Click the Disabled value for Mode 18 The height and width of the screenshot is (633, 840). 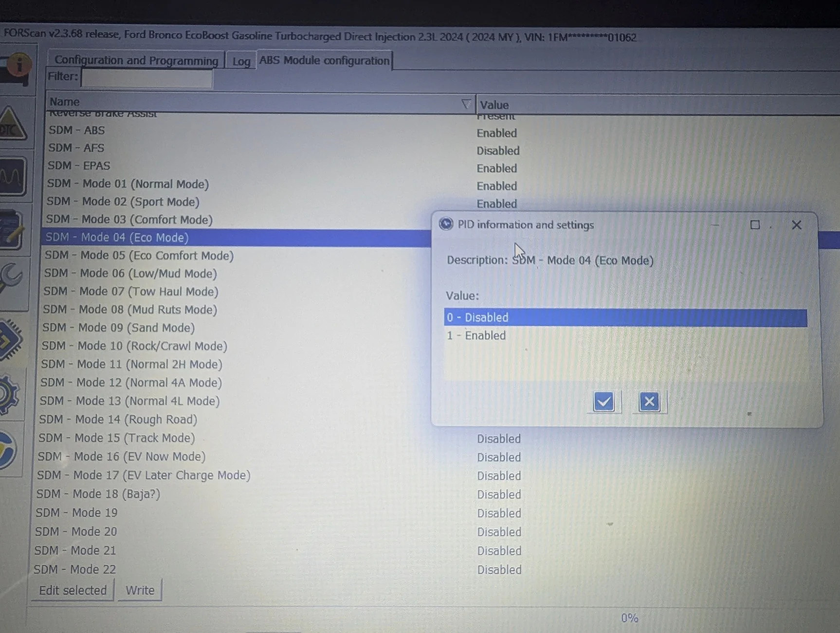[499, 494]
